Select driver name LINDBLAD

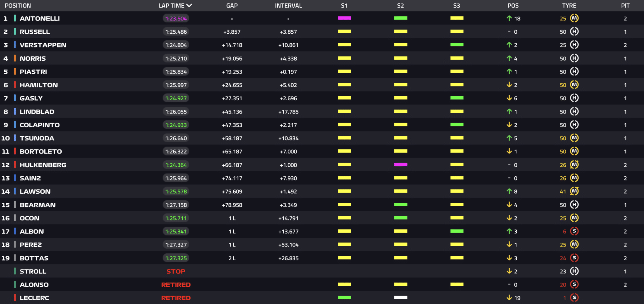tap(37, 112)
